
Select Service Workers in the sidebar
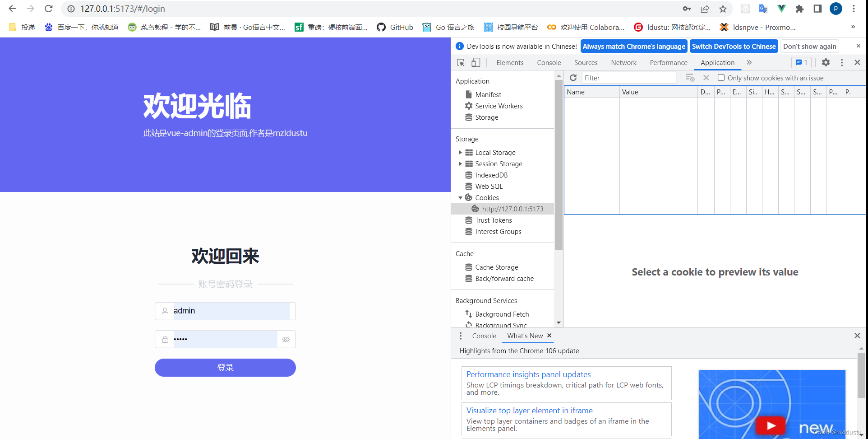tap(499, 106)
